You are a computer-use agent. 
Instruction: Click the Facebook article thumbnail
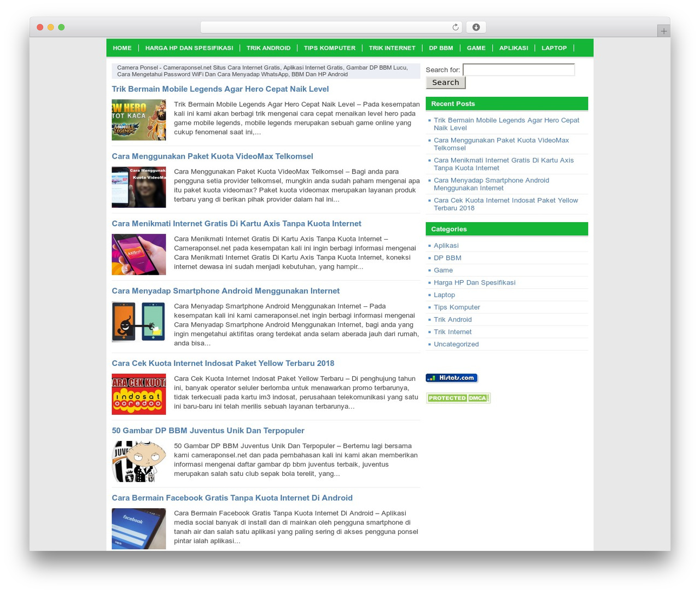coord(139,528)
